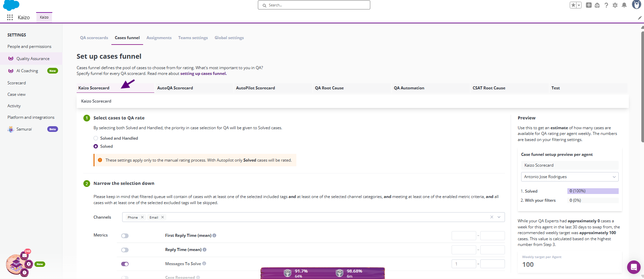The width and height of the screenshot is (644, 279).
Task: Open the setting up cases funnel link
Action: [204, 74]
